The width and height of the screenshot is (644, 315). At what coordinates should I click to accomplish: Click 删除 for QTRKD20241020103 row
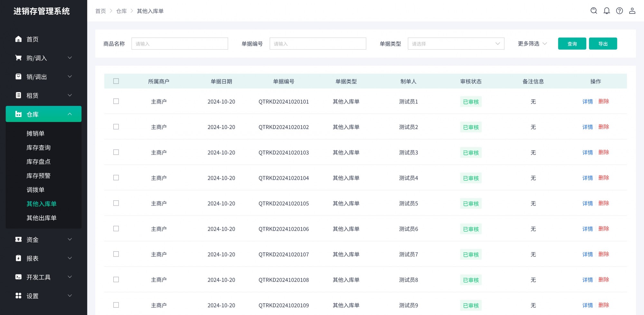pos(603,152)
